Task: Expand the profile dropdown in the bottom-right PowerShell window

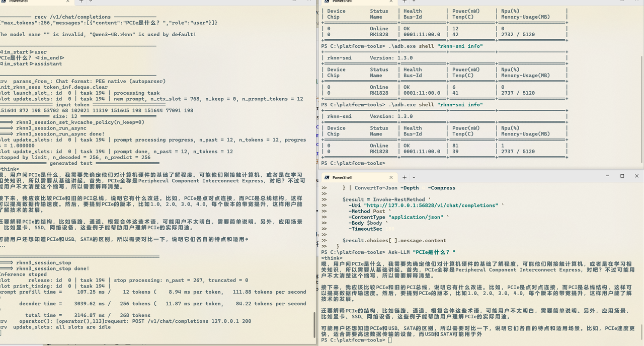Action: pyautogui.click(x=414, y=177)
